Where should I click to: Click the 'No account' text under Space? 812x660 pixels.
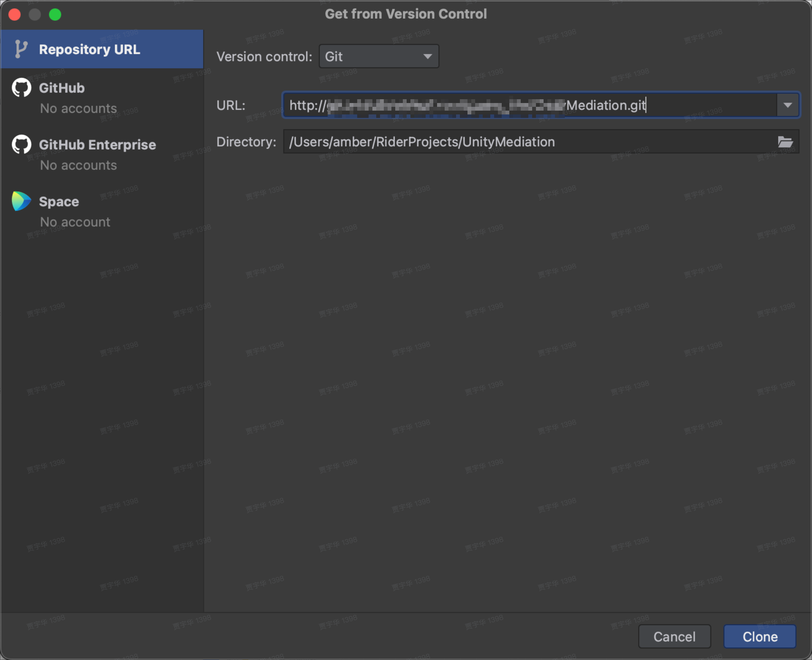pos(75,222)
